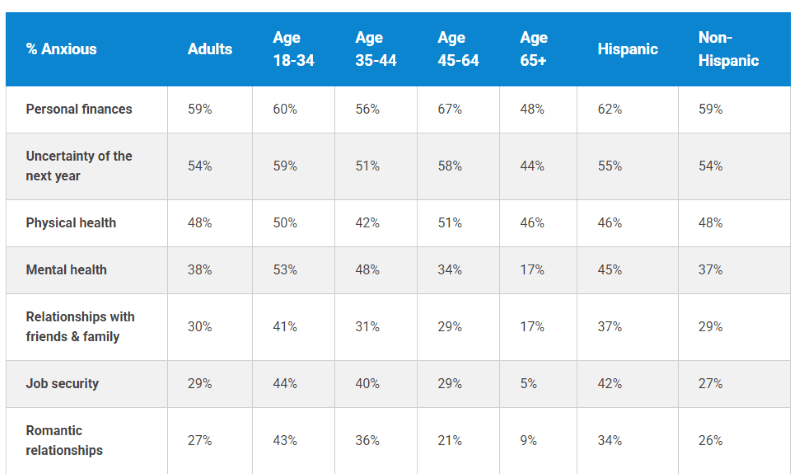Viewport: 800px width, 474px height.
Task: Select the 'Mental health' row label
Action: pos(66,269)
